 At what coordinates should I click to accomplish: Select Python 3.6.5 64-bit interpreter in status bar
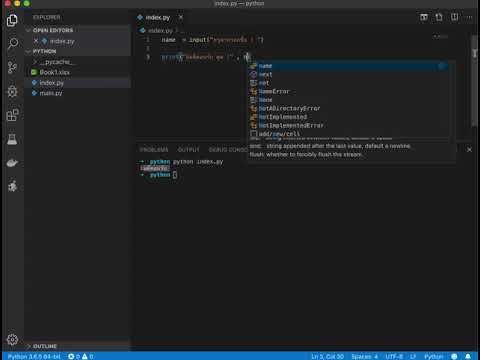(34, 356)
